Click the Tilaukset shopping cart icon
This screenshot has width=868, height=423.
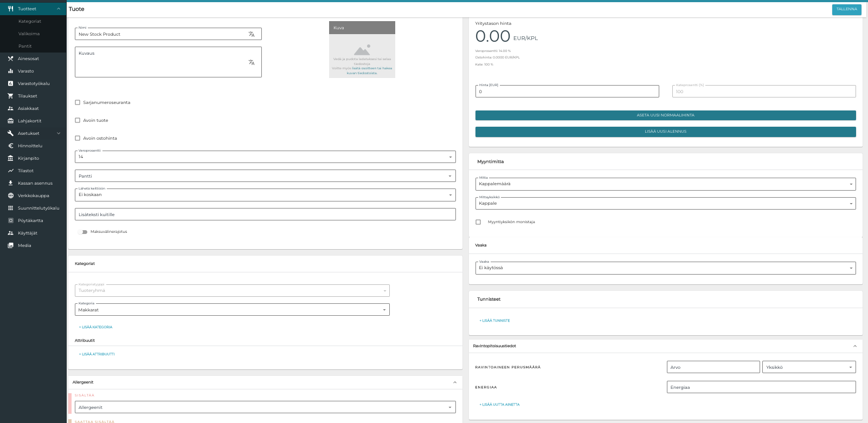10,96
